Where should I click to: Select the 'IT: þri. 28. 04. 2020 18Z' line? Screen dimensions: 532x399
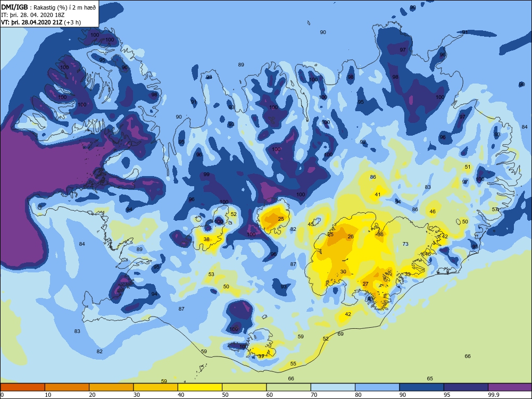coord(32,15)
